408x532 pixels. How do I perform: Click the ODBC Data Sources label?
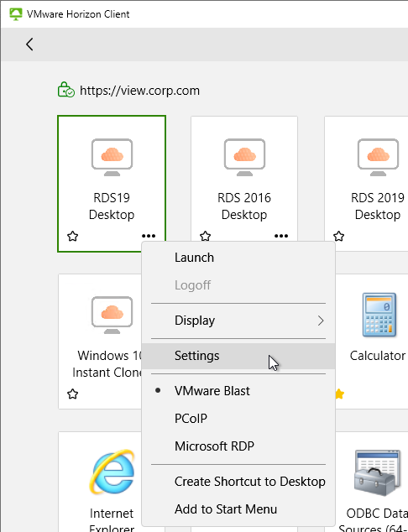(x=374, y=521)
